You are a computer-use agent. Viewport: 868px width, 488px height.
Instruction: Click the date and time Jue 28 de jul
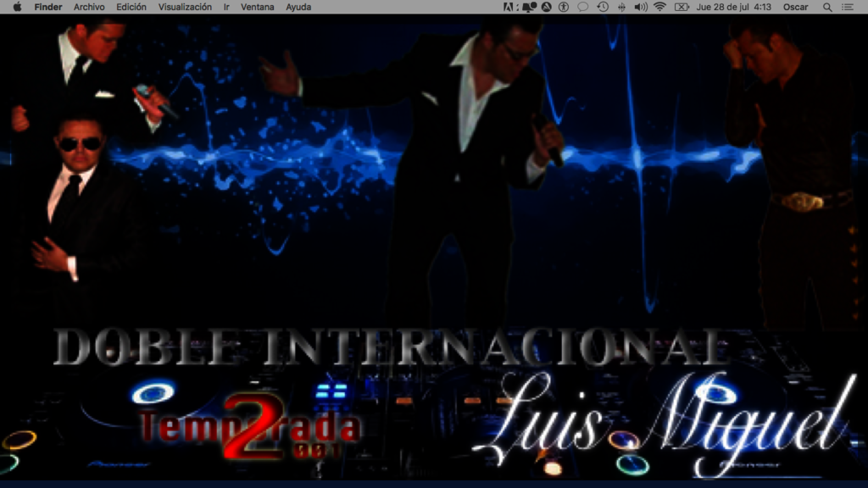pyautogui.click(x=734, y=7)
